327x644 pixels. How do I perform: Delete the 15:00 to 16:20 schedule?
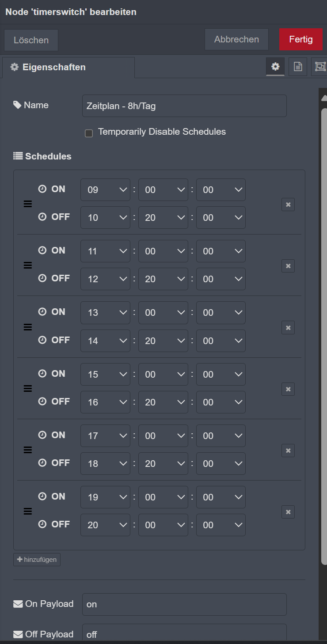288,389
